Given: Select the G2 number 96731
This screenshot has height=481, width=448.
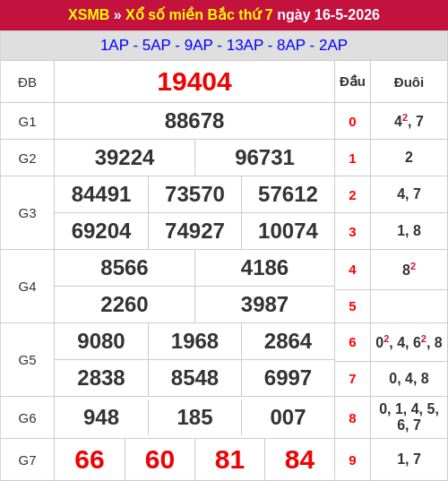Looking at the screenshot, I should [x=264, y=158].
